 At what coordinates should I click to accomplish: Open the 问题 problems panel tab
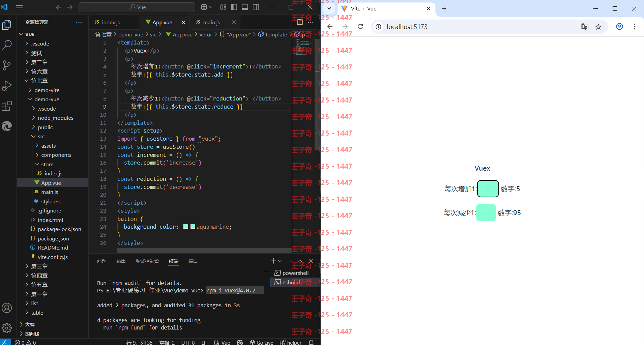(x=101, y=261)
